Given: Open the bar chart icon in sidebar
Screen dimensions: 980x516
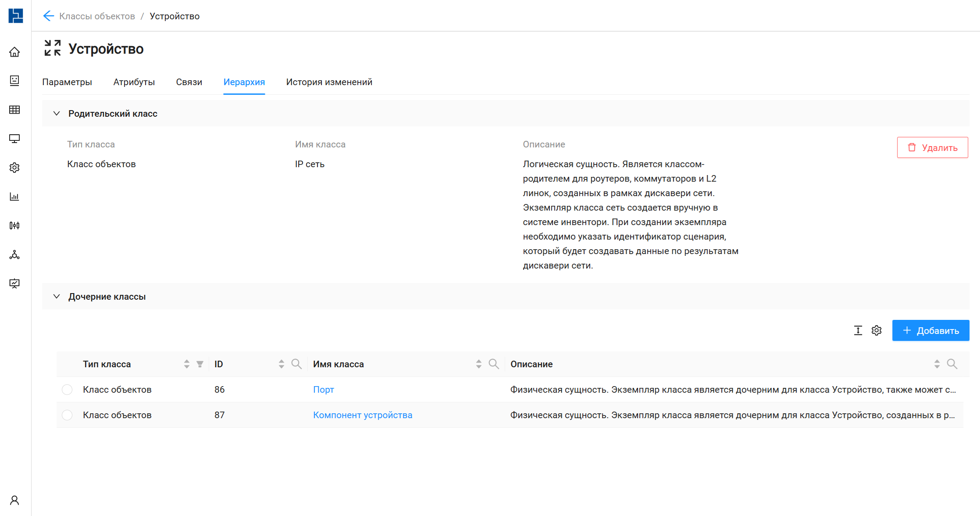Looking at the screenshot, I should pos(14,197).
